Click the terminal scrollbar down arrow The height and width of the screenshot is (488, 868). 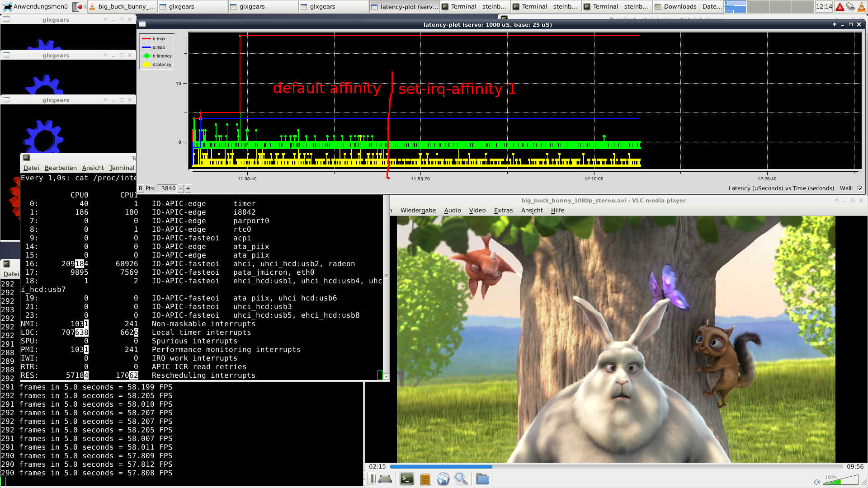tap(386, 376)
